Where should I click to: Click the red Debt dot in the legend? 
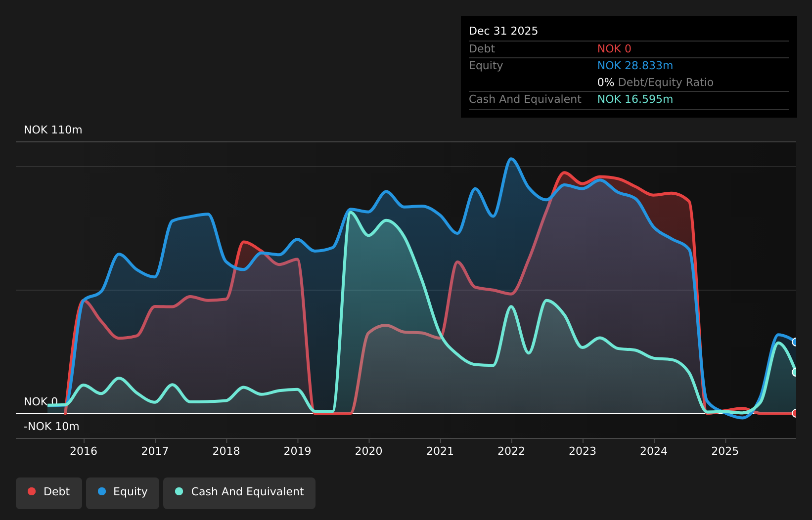point(31,491)
